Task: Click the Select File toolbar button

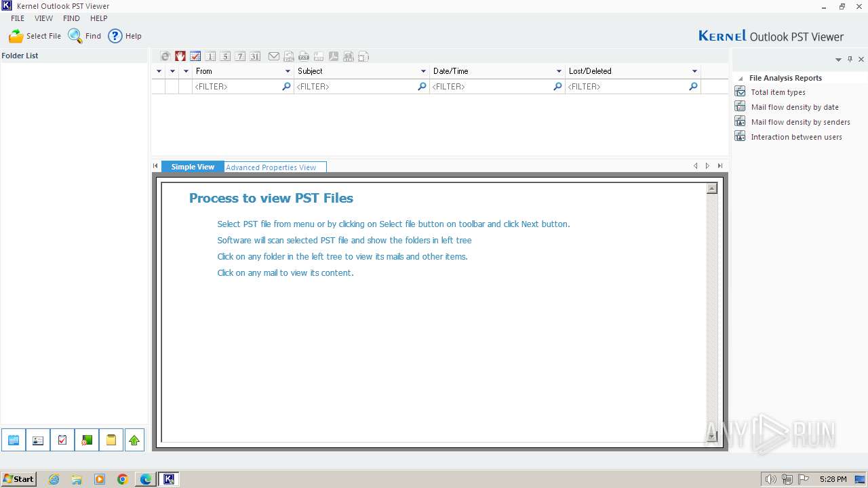Action: coord(35,36)
